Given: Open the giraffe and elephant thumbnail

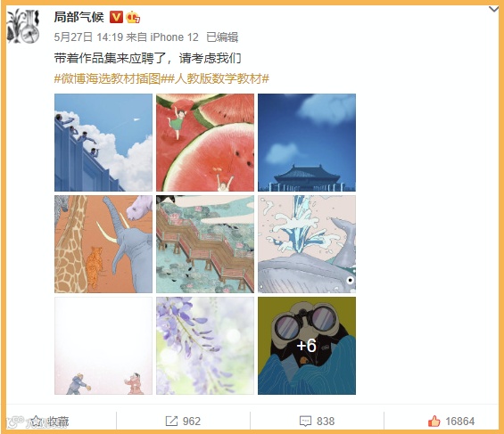Looking at the screenshot, I should click(103, 244).
